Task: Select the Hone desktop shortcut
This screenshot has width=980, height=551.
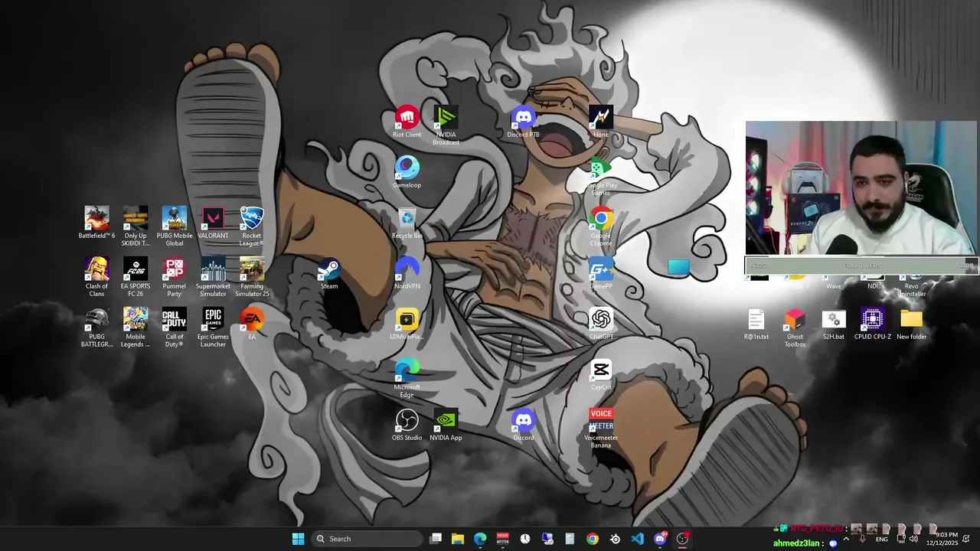Action: 601,122
